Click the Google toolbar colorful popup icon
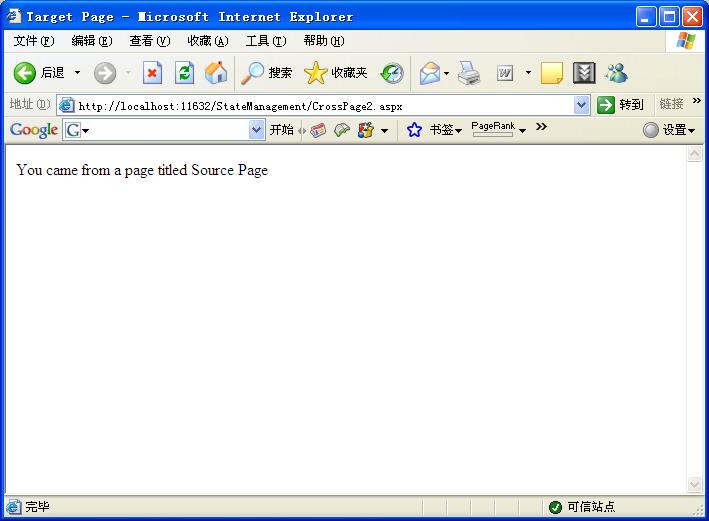 coord(366,130)
